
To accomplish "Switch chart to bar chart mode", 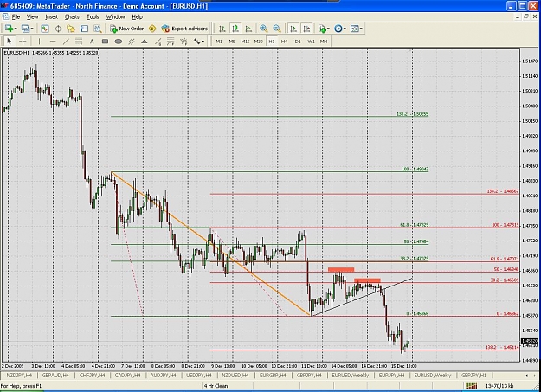I will pyautogui.click(x=222, y=29).
